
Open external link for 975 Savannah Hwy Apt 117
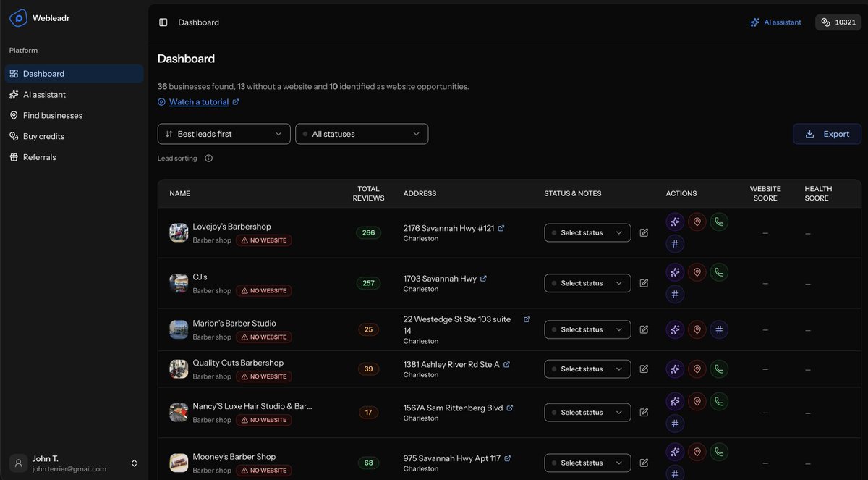(508, 458)
